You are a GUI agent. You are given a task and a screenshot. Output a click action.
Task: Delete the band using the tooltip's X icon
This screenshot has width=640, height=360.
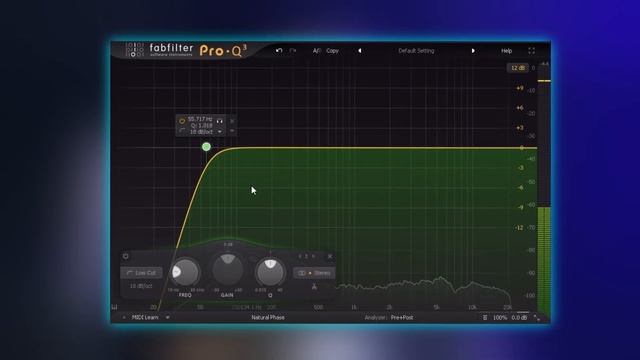232,121
